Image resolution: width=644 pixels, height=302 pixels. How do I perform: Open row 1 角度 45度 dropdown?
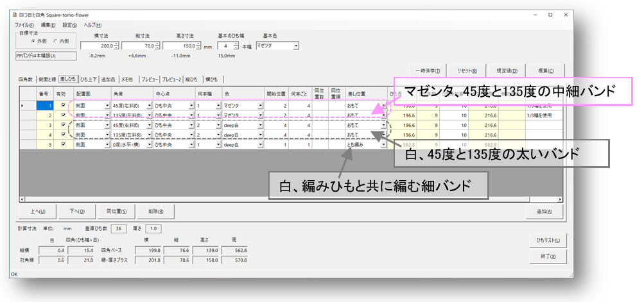[x=149, y=106]
